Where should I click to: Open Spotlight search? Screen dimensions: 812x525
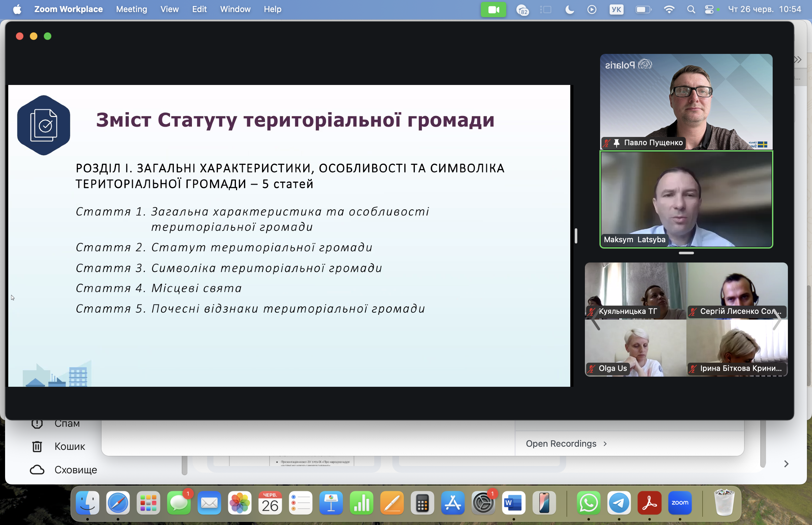click(691, 10)
